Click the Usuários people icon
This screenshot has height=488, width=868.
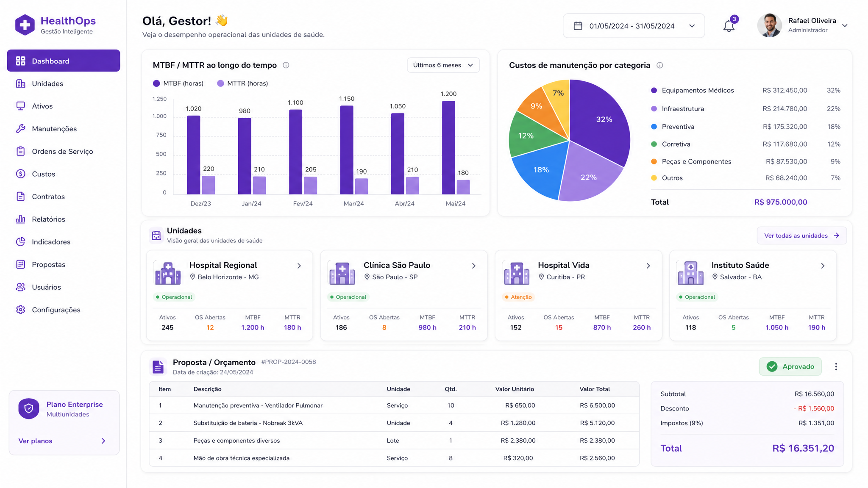20,287
